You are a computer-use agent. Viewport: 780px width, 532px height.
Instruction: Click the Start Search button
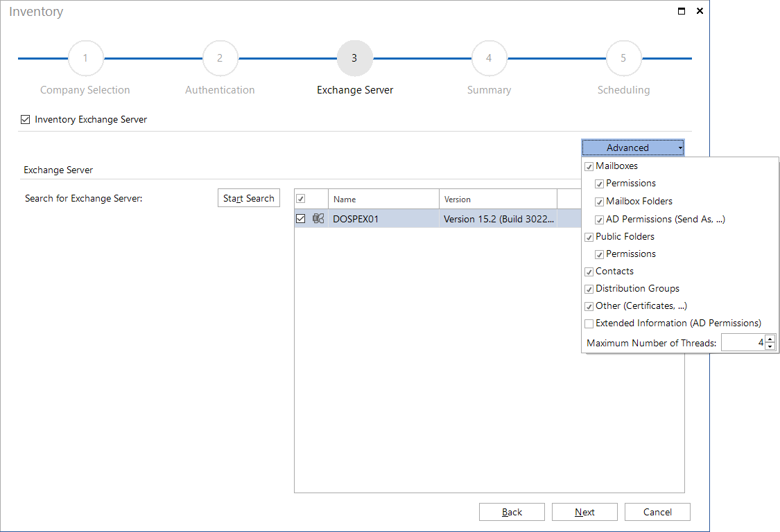(249, 198)
